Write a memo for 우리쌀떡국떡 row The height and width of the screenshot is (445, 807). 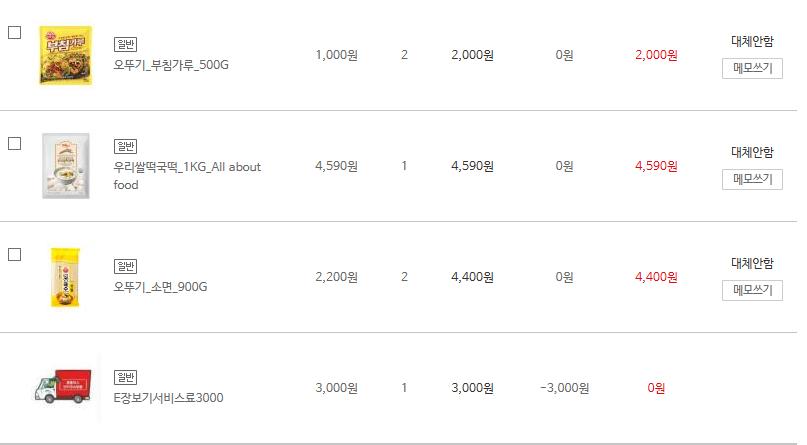tap(752, 179)
